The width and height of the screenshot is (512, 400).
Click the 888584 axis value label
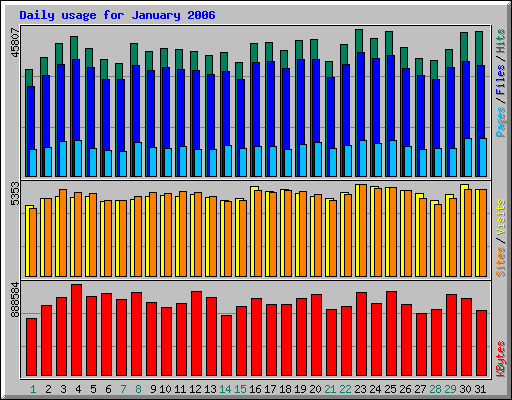tap(16, 300)
